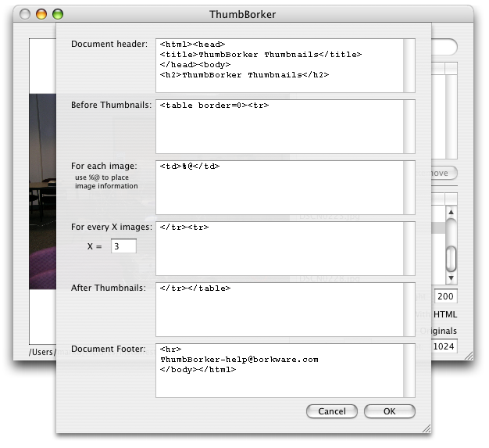Click into the Before Thumbnails text area
Screen dimensions: 489x448
[x=280, y=127]
